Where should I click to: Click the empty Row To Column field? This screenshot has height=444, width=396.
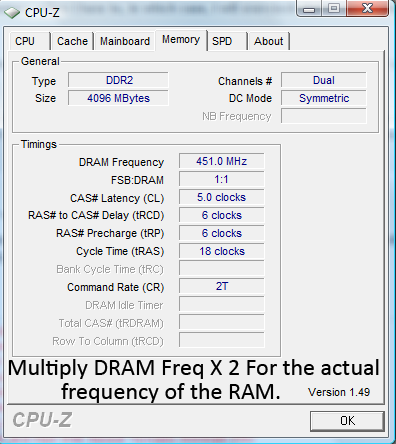pyautogui.click(x=222, y=340)
